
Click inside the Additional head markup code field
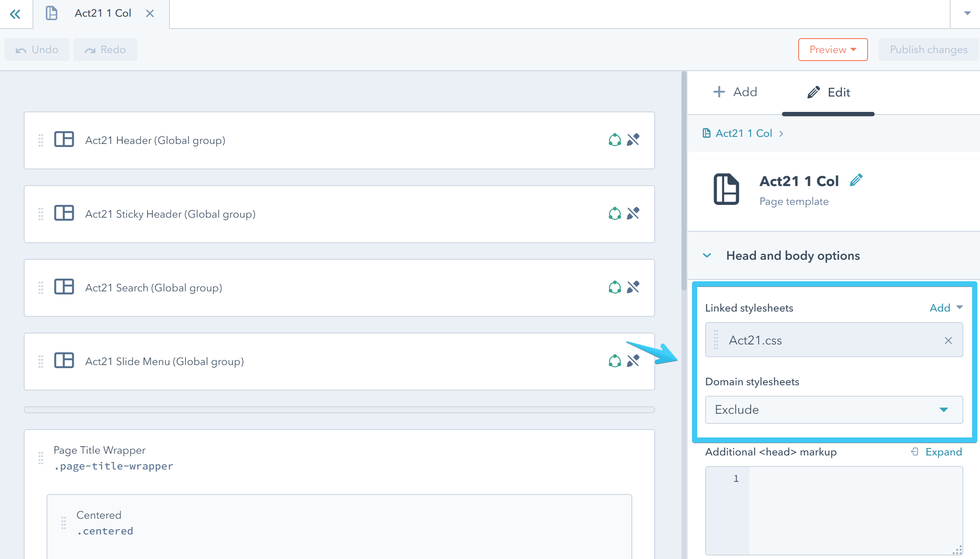pyautogui.click(x=855, y=509)
